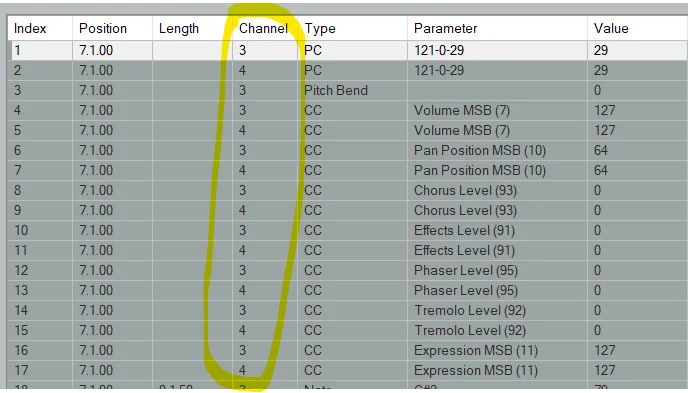Click Phaser Level (95) in row 13
Screen dimensions: 688x393
497,290
